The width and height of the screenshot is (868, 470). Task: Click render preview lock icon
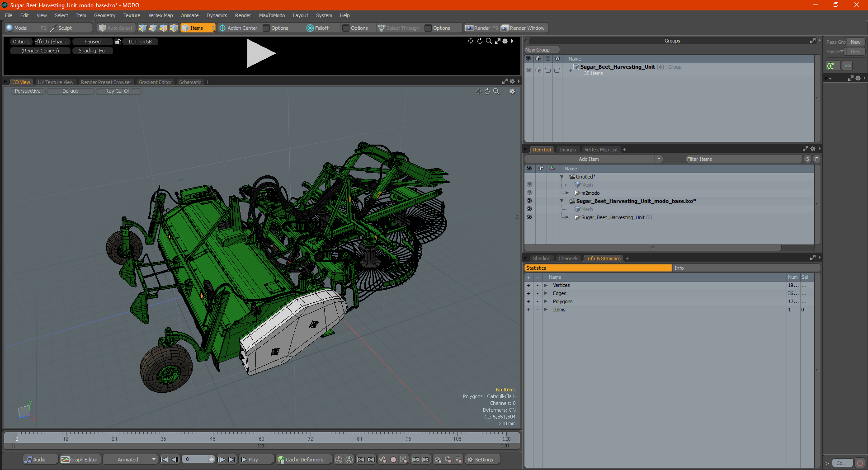118,42
